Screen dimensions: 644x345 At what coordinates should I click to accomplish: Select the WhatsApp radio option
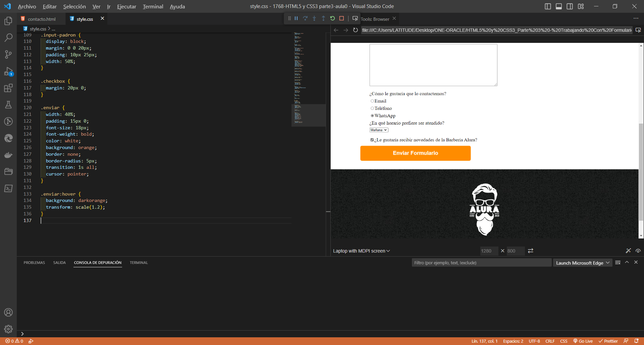coord(372,116)
